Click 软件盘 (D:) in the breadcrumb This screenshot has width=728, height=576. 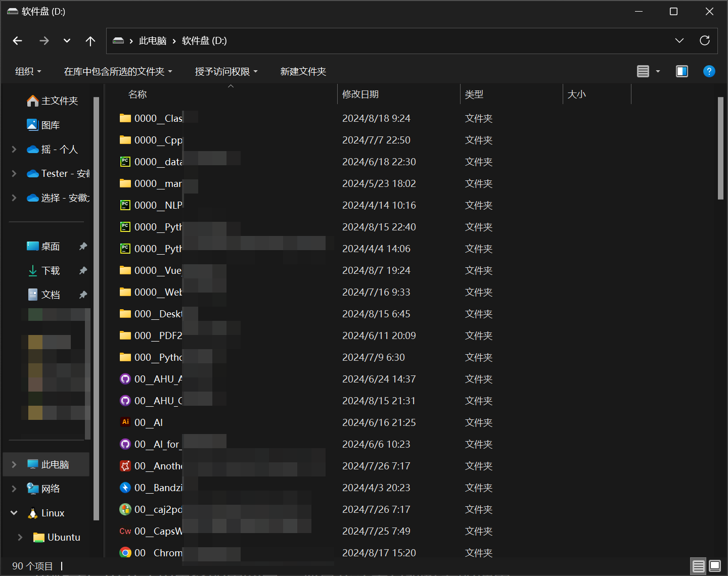[204, 41]
